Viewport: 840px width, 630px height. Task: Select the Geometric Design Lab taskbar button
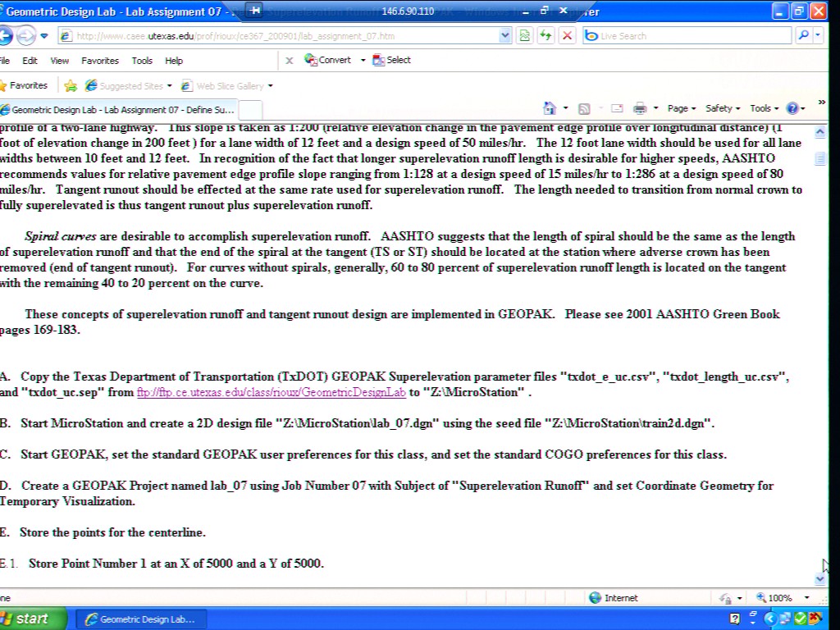pos(141,619)
